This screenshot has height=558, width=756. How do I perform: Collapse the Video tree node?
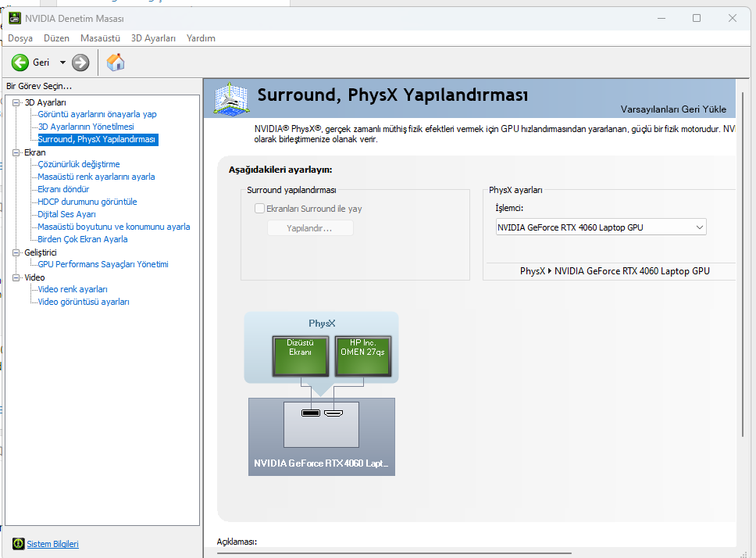(x=16, y=277)
